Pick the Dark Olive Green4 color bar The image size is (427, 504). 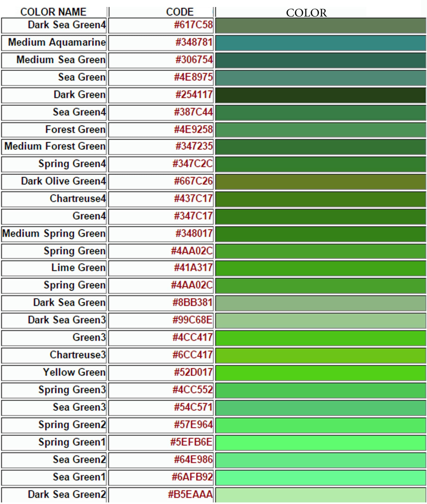point(320,182)
